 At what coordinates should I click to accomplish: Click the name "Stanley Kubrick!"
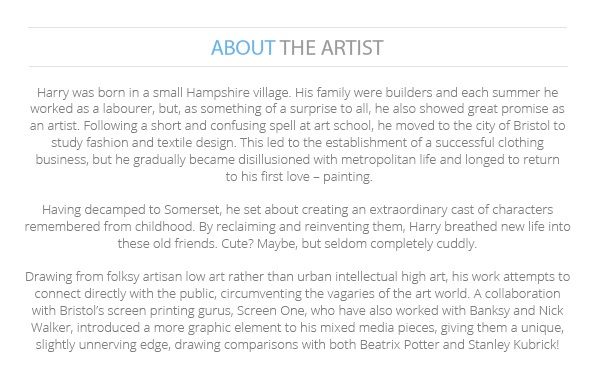tap(514, 345)
